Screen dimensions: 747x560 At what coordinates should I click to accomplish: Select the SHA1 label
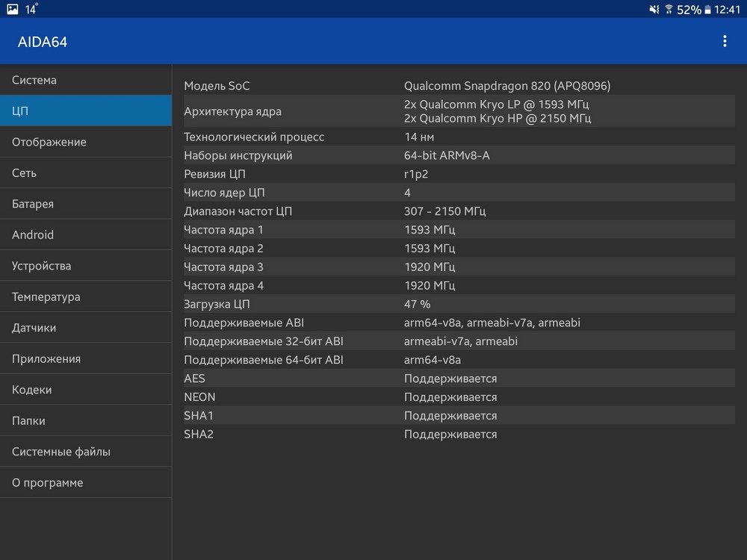pyautogui.click(x=199, y=416)
